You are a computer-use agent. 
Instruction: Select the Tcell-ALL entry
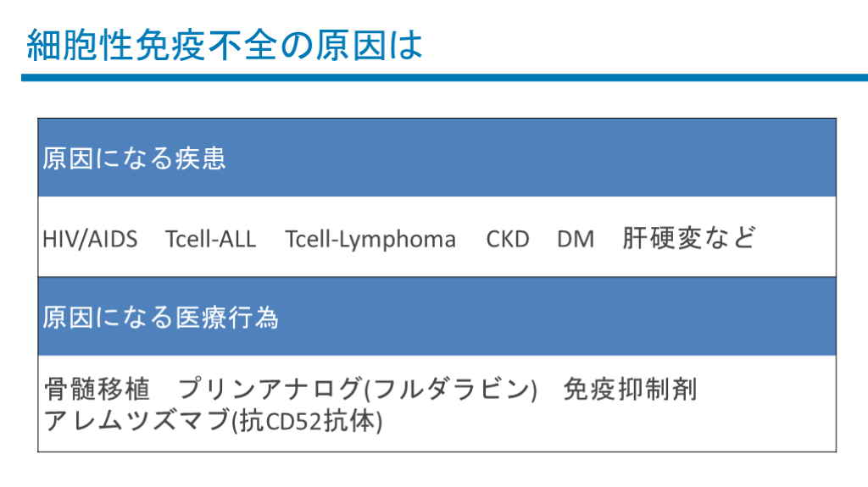[210, 240]
